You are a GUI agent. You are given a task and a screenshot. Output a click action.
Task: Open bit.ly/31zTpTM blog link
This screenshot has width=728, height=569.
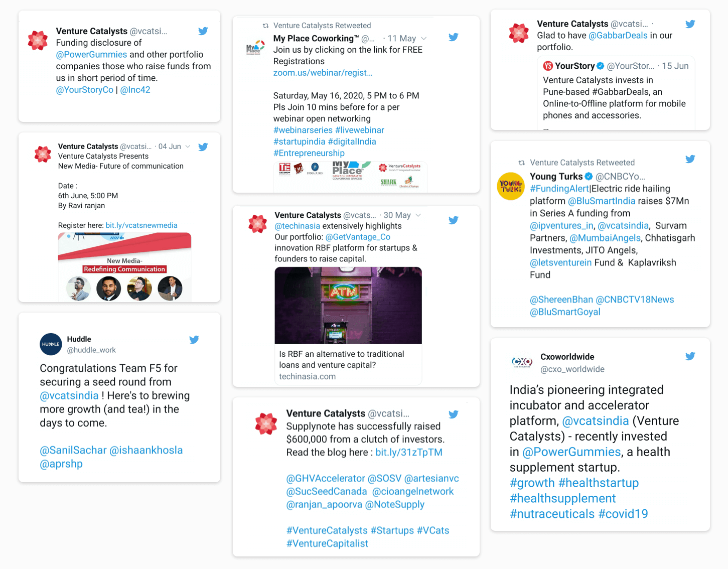[x=409, y=453]
